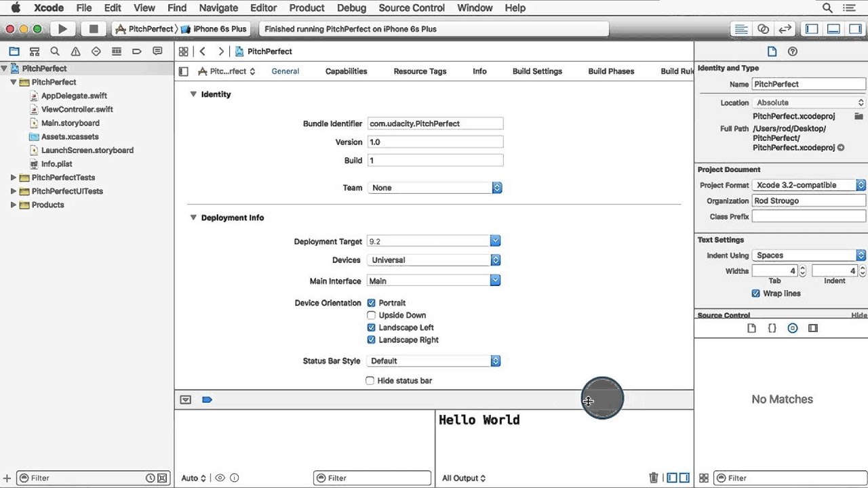Open the media library
Viewport: 868px width, 488px height.
coord(813,328)
